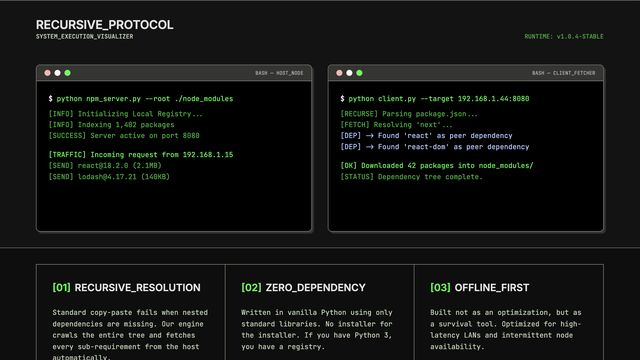This screenshot has height=360, width=640.
Task: Click '[STATUS] Dependency tree complete.' line
Action: pos(411,177)
